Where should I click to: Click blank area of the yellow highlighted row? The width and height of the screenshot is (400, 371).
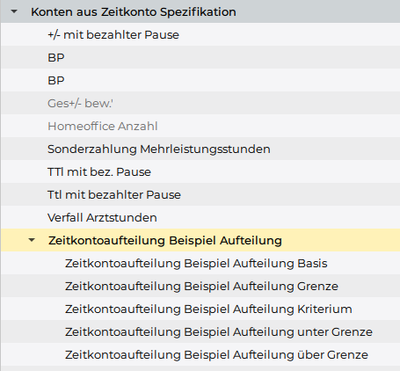click(340, 240)
